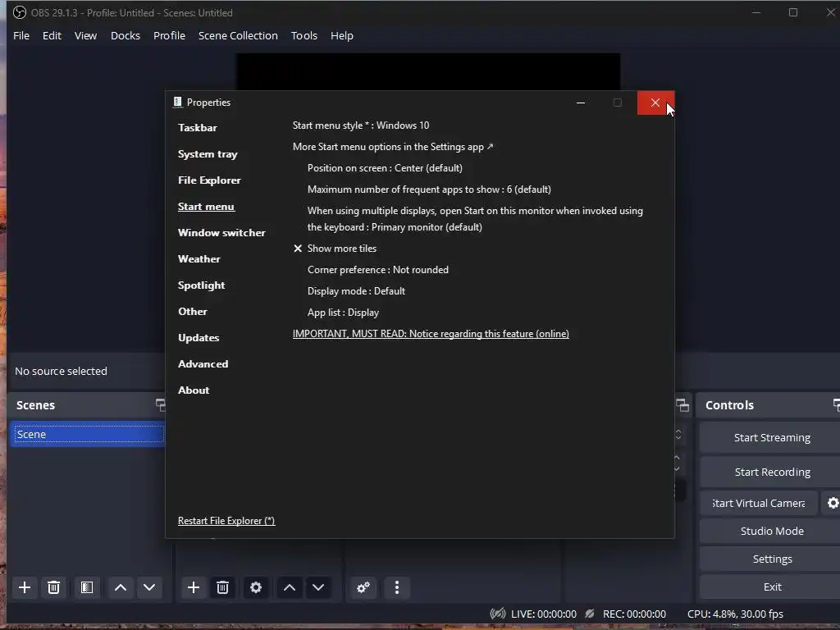Open More Start menu options in Settings app
The image size is (840, 630).
coord(393,147)
